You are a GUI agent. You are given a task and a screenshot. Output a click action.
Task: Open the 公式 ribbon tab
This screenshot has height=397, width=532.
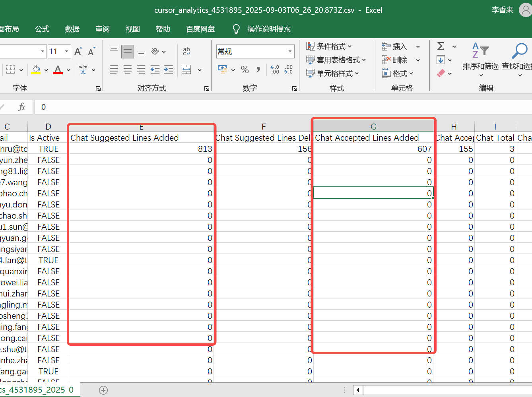click(x=42, y=29)
